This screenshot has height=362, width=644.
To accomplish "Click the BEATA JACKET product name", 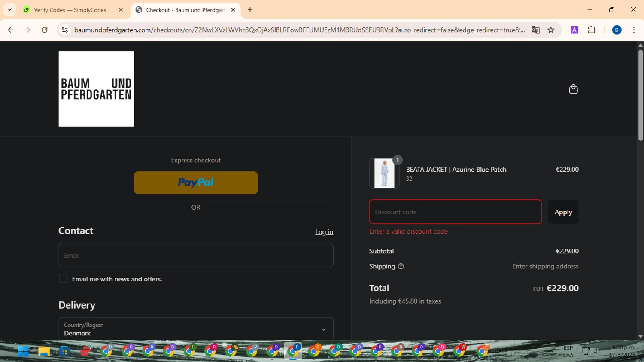I will click(456, 170).
